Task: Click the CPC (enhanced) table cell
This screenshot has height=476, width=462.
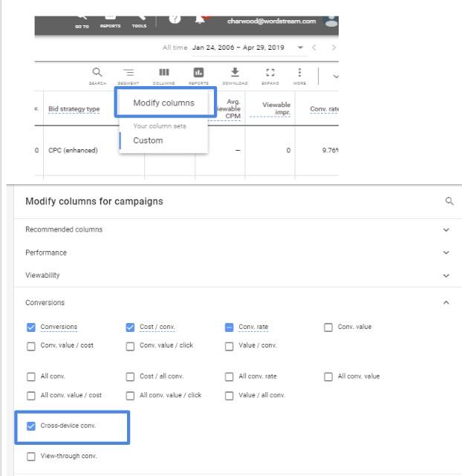Action: (x=73, y=150)
